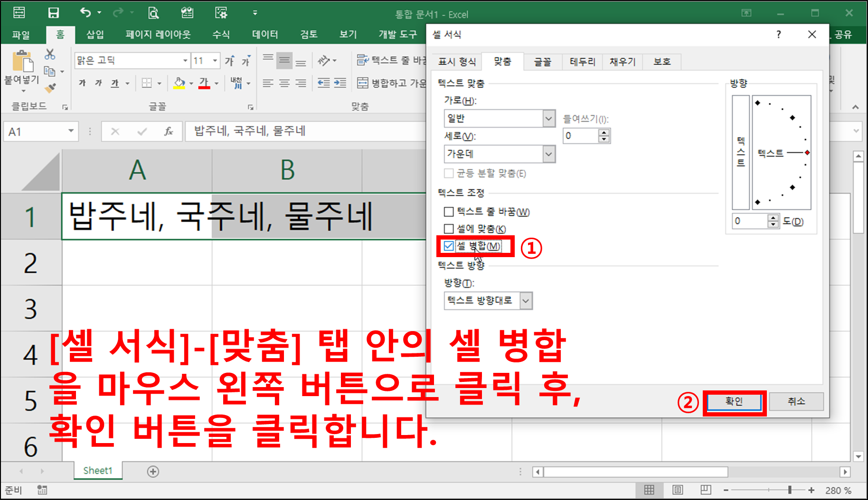Check the 셀에 맞춤 option
Image resolution: width=868 pixels, height=500 pixels.
coord(448,229)
